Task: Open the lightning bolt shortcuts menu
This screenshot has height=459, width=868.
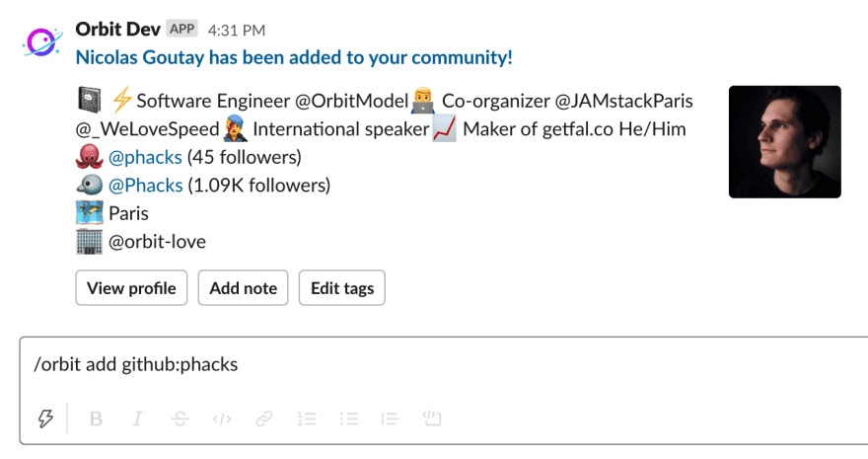Action: click(x=45, y=418)
